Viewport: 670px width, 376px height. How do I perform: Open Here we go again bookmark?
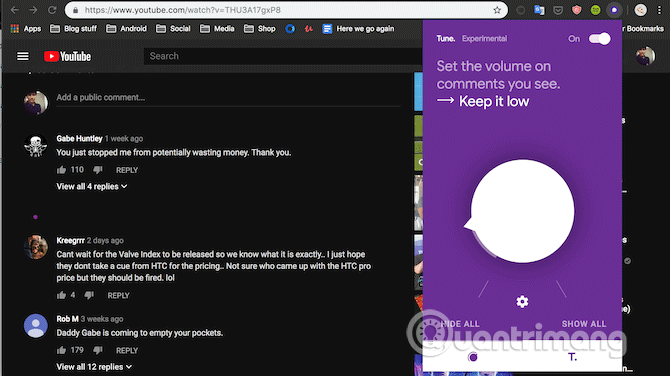(x=358, y=29)
